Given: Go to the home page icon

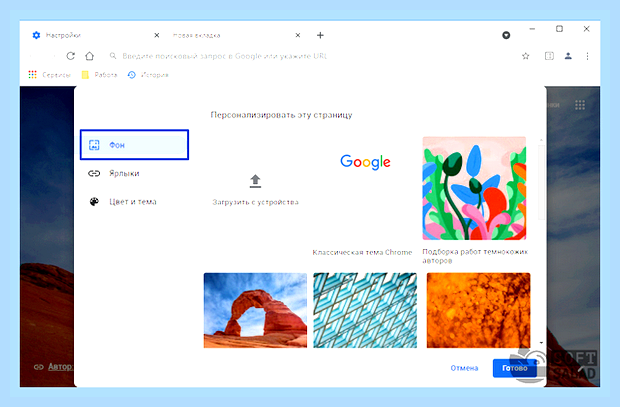Looking at the screenshot, I should tap(90, 56).
